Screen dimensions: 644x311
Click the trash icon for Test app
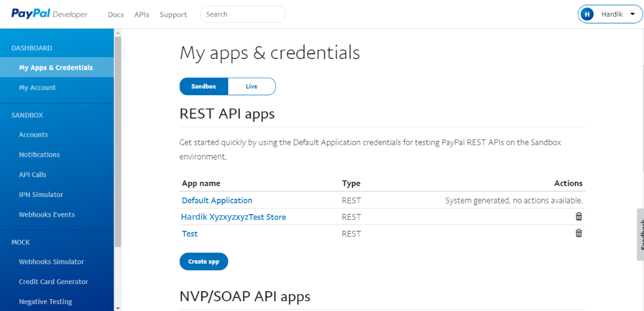578,233
